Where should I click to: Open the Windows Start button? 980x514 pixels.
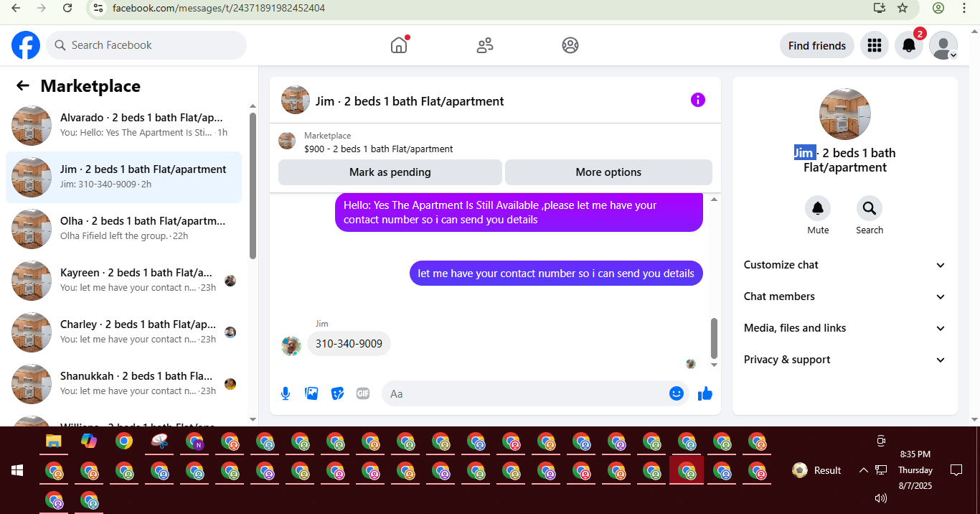pyautogui.click(x=17, y=470)
